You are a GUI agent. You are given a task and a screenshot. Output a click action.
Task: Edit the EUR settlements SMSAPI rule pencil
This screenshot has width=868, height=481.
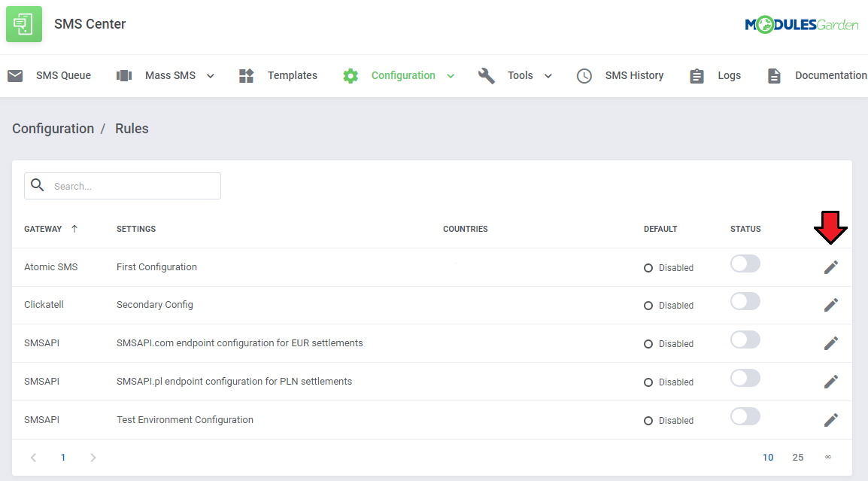[x=831, y=343]
